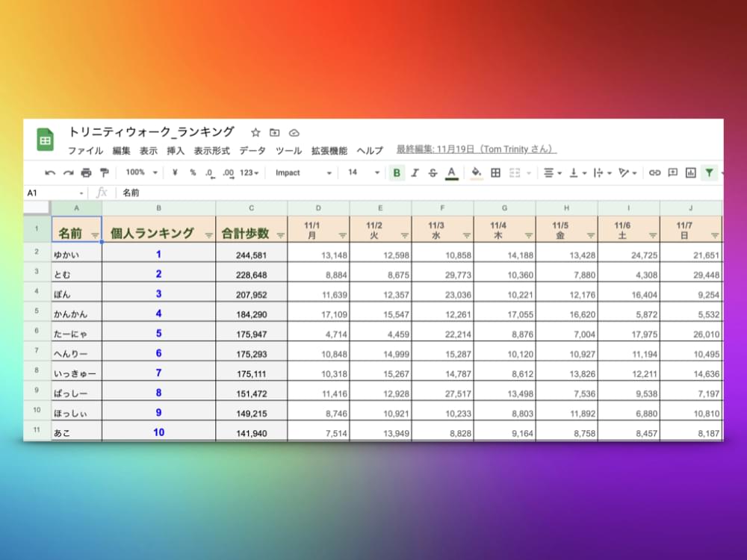
Task: Click the undo arrow icon
Action: pyautogui.click(x=50, y=172)
